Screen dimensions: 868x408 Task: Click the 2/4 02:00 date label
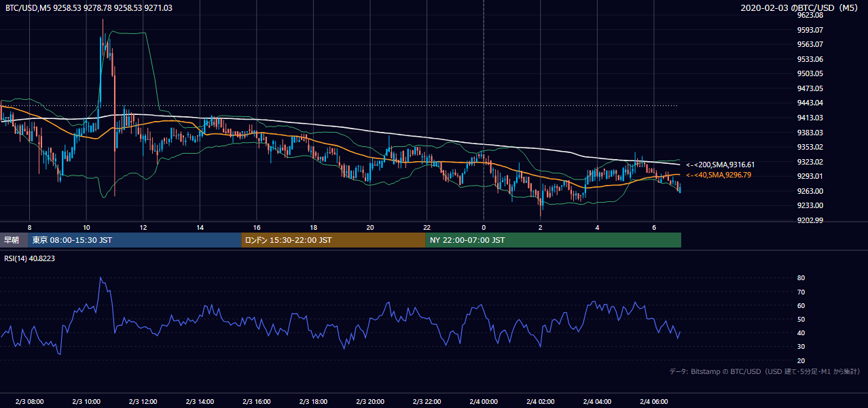540,402
